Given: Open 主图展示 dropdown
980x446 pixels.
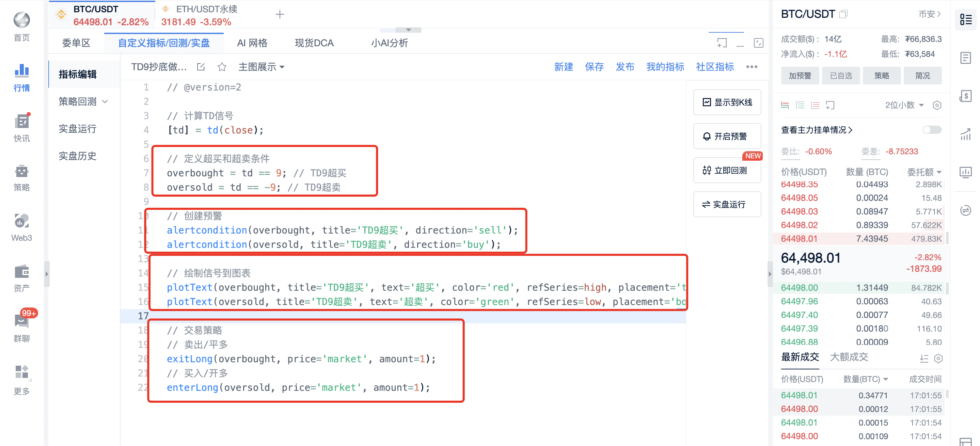Looking at the screenshot, I should [262, 67].
